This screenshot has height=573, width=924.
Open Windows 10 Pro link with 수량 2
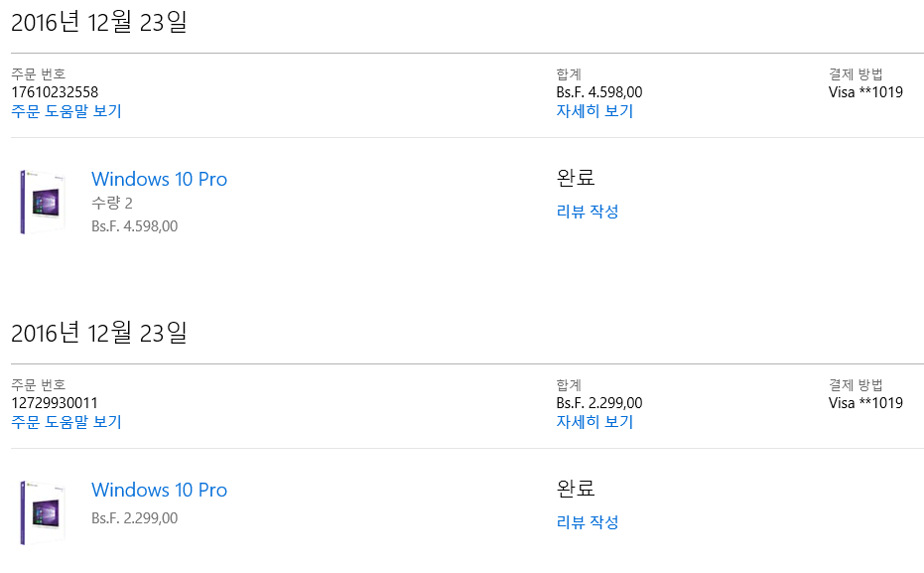click(x=159, y=180)
